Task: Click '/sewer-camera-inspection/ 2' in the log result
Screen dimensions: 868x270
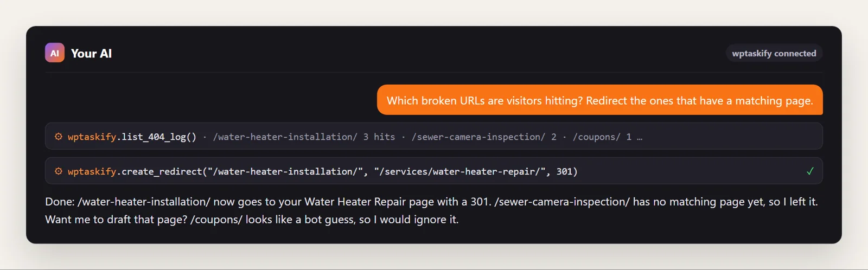Action: click(x=484, y=137)
